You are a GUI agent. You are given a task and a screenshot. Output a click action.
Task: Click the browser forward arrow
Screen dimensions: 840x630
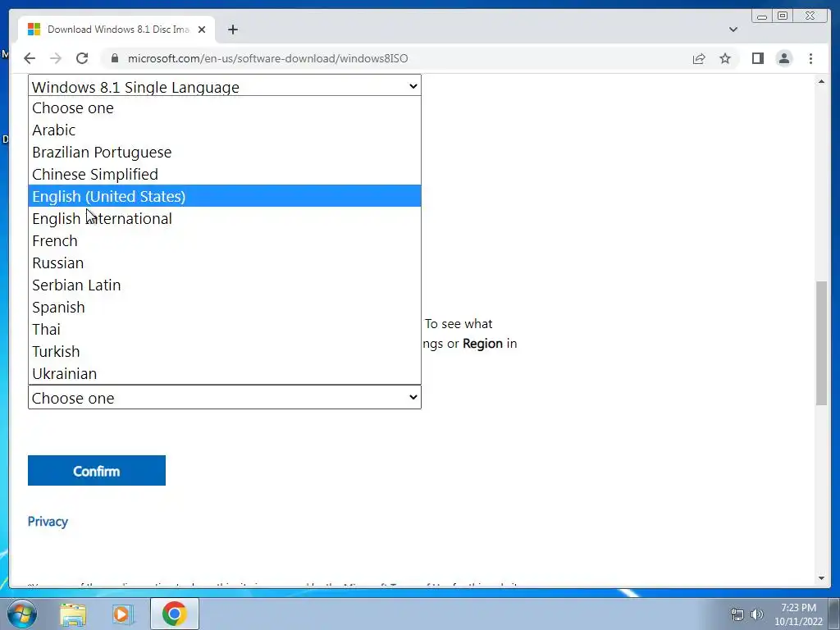point(56,58)
